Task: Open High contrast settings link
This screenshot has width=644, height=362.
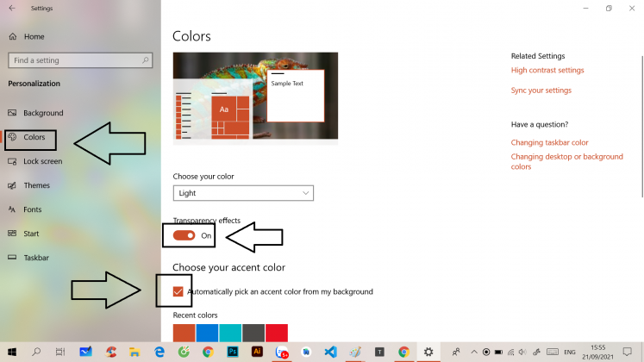Action: [547, 71]
